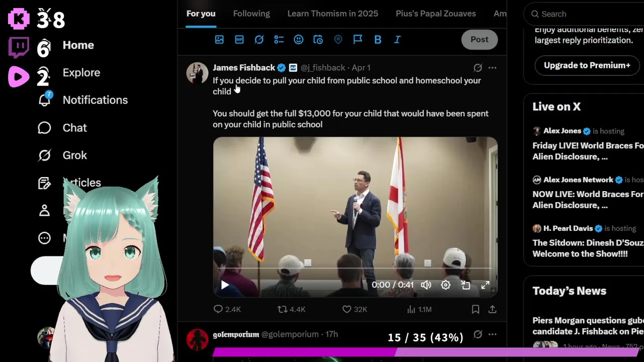This screenshot has width=644, height=362.
Task: Open Notifications in the sidebar
Action: [83, 100]
